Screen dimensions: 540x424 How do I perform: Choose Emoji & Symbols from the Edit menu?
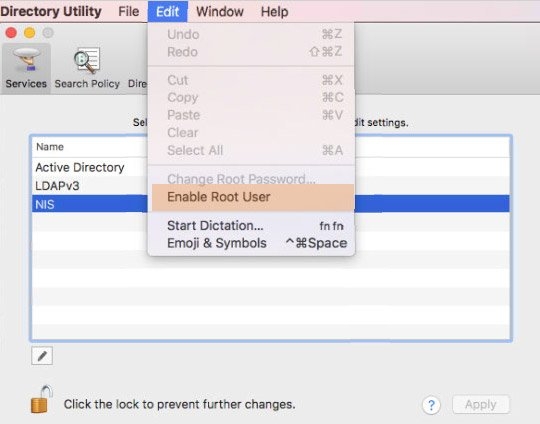pos(251,243)
